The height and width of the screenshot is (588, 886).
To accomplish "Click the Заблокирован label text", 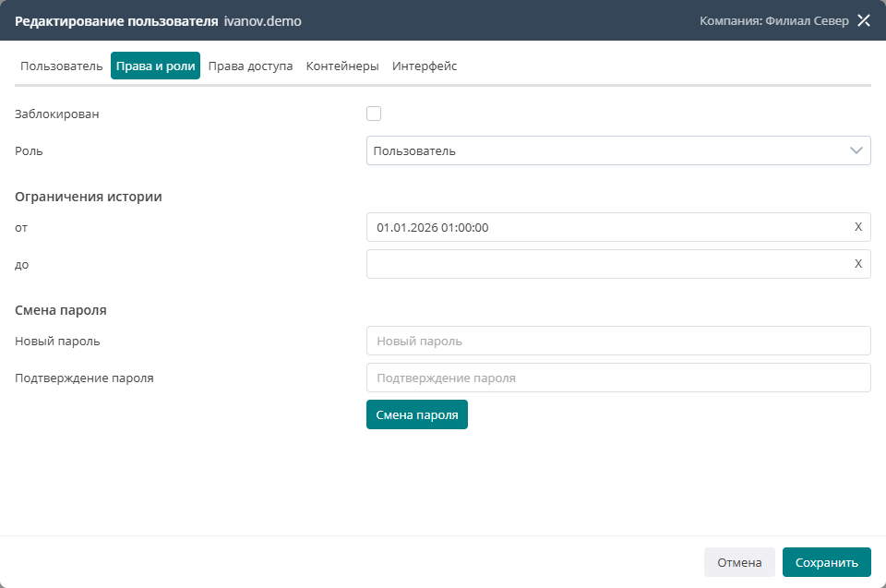I will coord(56,114).
